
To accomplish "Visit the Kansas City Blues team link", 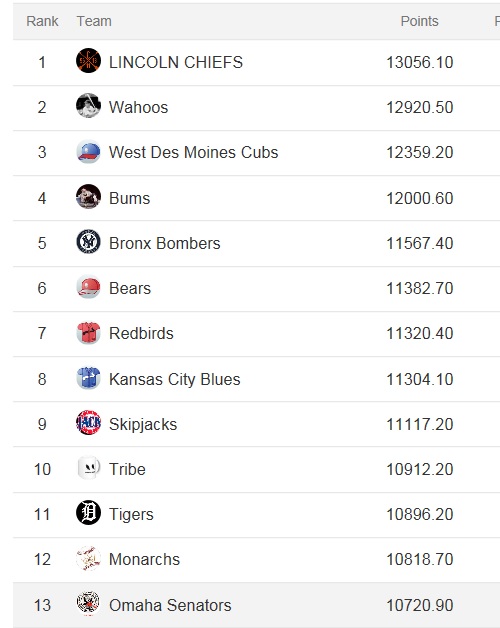I will [175, 379].
